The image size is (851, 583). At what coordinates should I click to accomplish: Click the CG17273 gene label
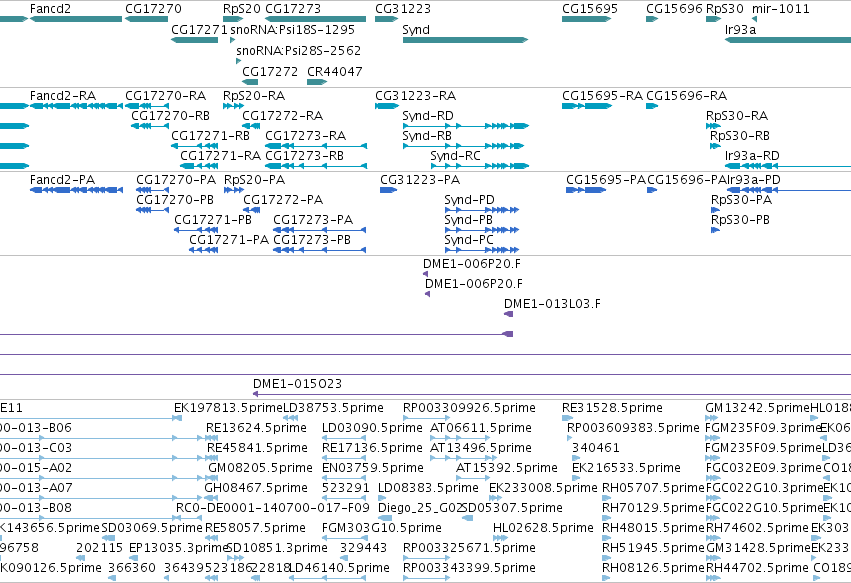[x=293, y=9]
